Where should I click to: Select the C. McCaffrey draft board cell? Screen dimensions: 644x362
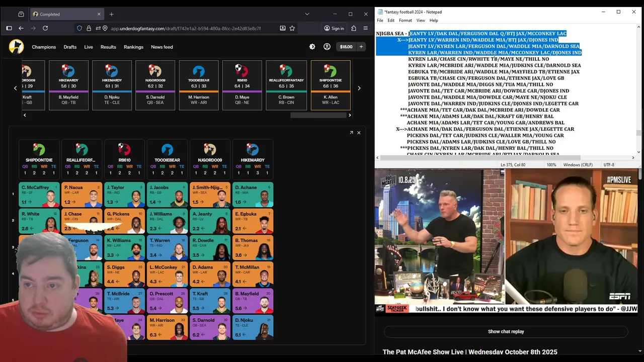39,195
